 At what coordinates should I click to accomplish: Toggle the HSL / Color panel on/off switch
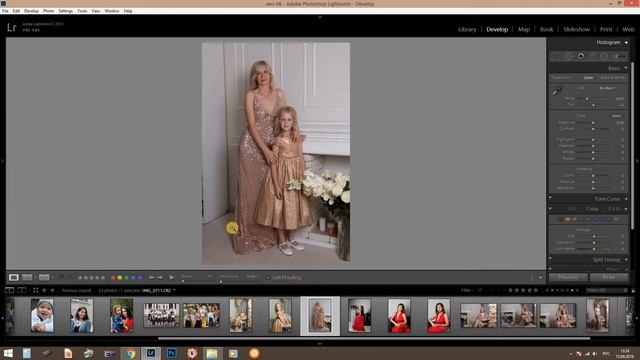click(x=550, y=209)
